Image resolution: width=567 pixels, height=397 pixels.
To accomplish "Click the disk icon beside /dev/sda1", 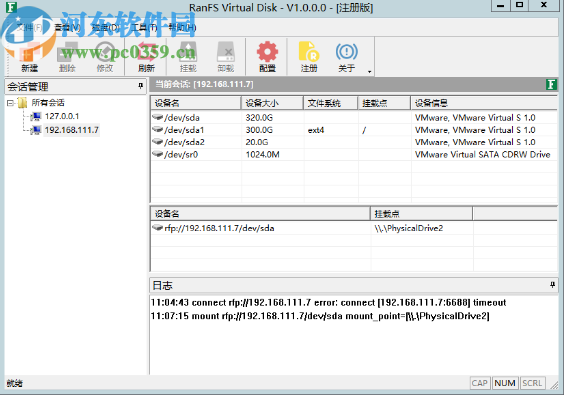I will pos(158,129).
